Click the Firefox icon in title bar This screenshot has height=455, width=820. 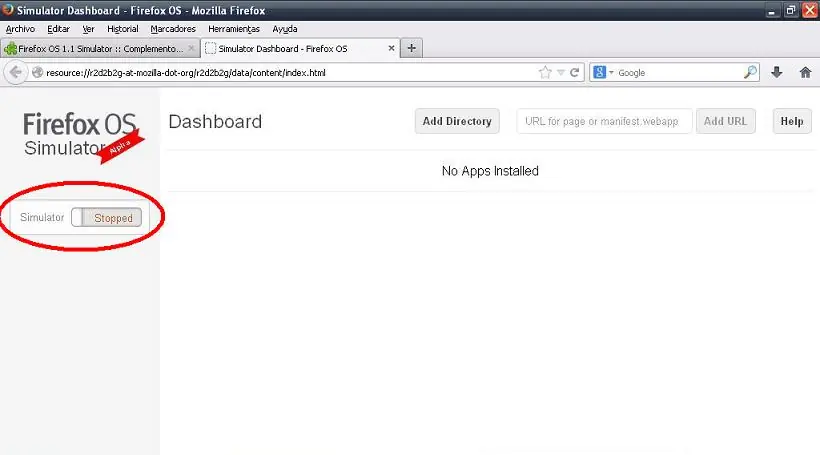(7, 9)
